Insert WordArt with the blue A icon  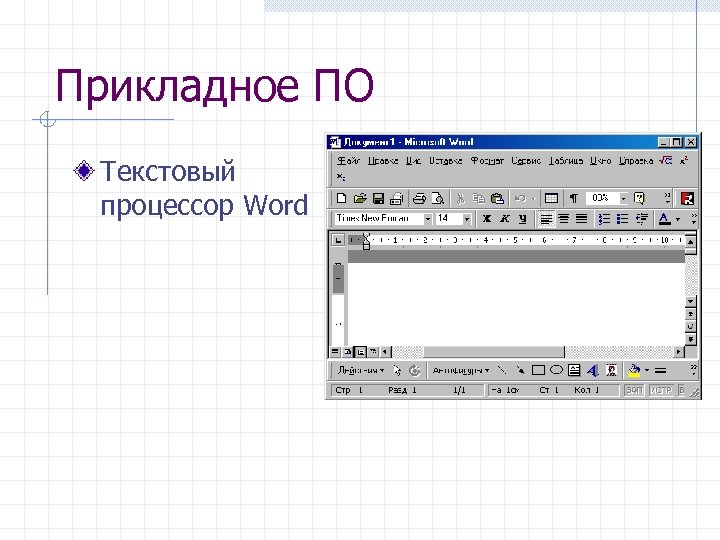pos(592,370)
